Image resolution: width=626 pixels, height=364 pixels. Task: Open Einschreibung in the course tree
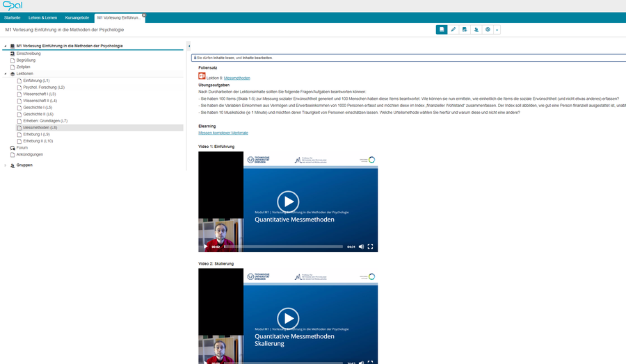29,53
